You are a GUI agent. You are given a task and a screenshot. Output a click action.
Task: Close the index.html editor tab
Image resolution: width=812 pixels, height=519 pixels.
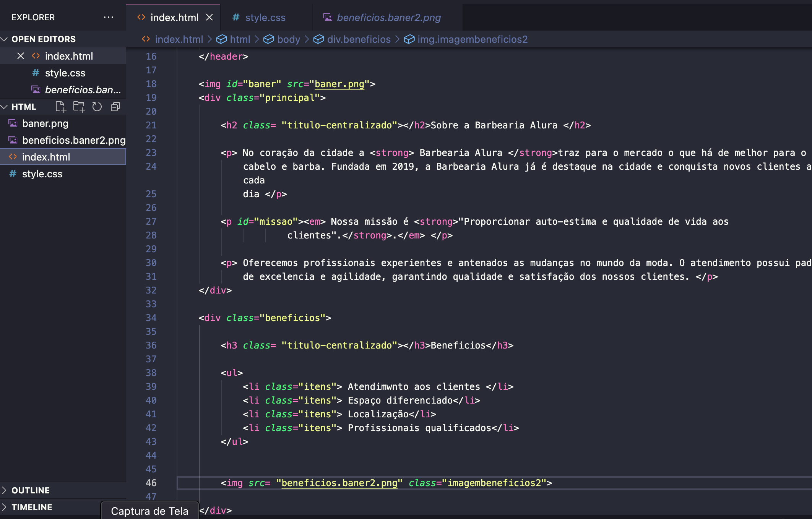209,17
